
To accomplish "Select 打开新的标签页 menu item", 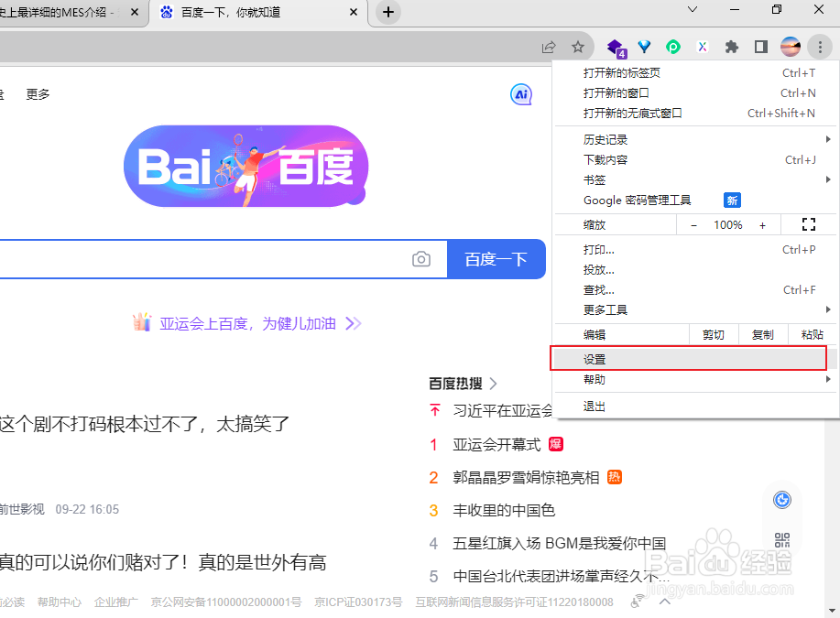I will (695, 73).
